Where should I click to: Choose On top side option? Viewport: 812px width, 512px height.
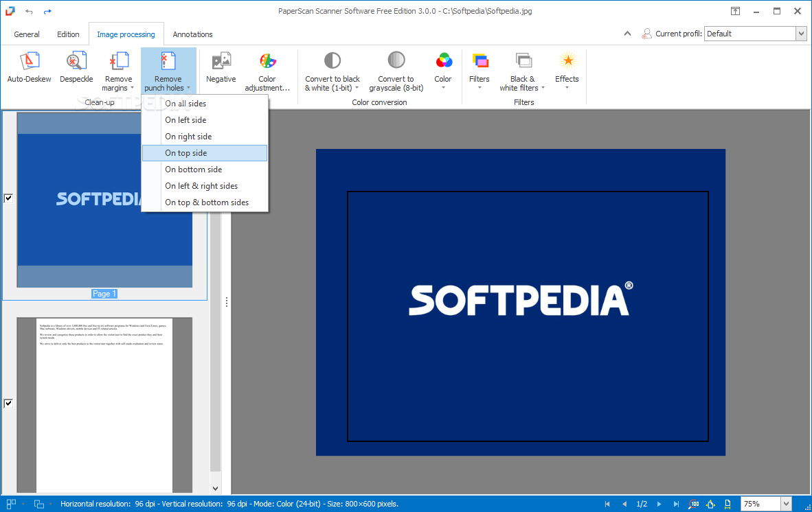[x=205, y=153]
